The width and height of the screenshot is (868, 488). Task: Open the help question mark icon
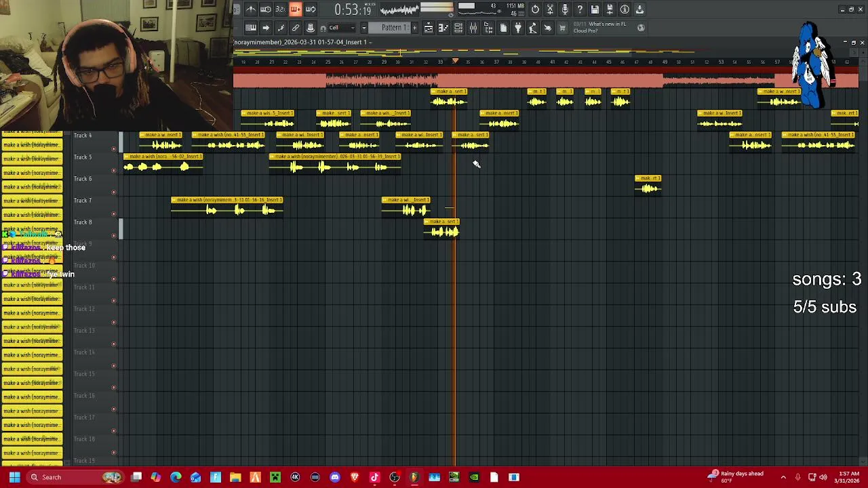580,9
